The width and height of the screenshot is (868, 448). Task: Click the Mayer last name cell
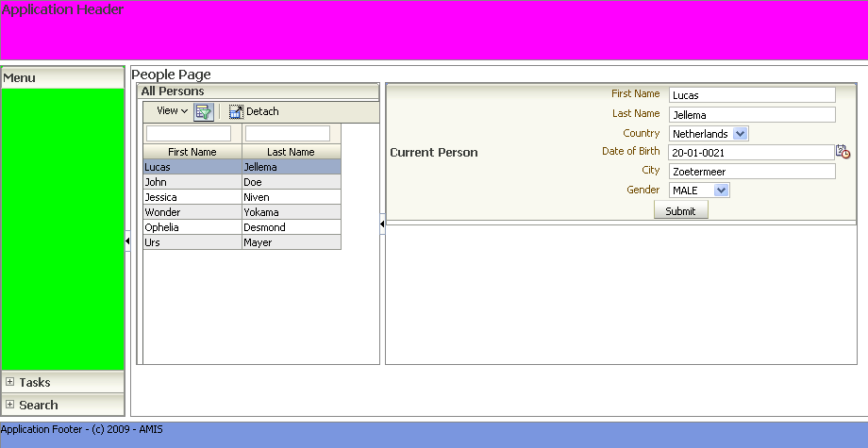292,242
